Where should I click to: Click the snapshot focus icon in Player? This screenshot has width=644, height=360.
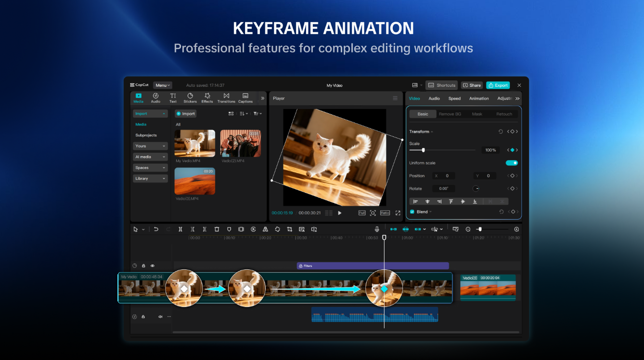373,213
